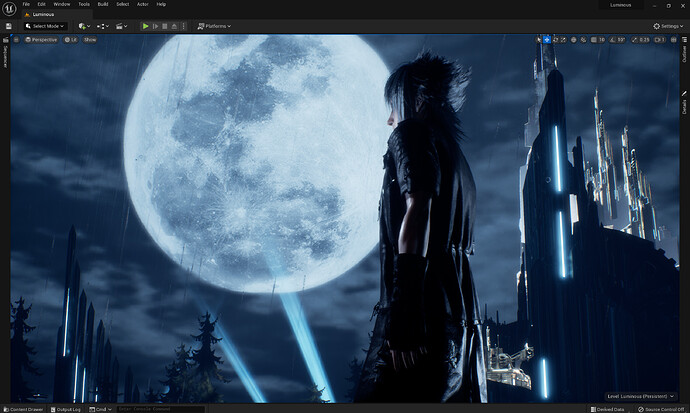Open the Select menu
690x413 pixels.
[123, 4]
